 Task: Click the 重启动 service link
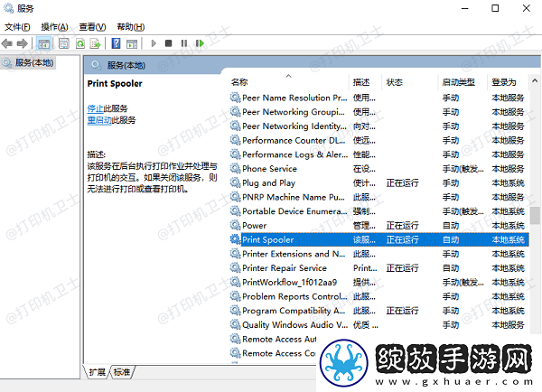[x=99, y=120]
